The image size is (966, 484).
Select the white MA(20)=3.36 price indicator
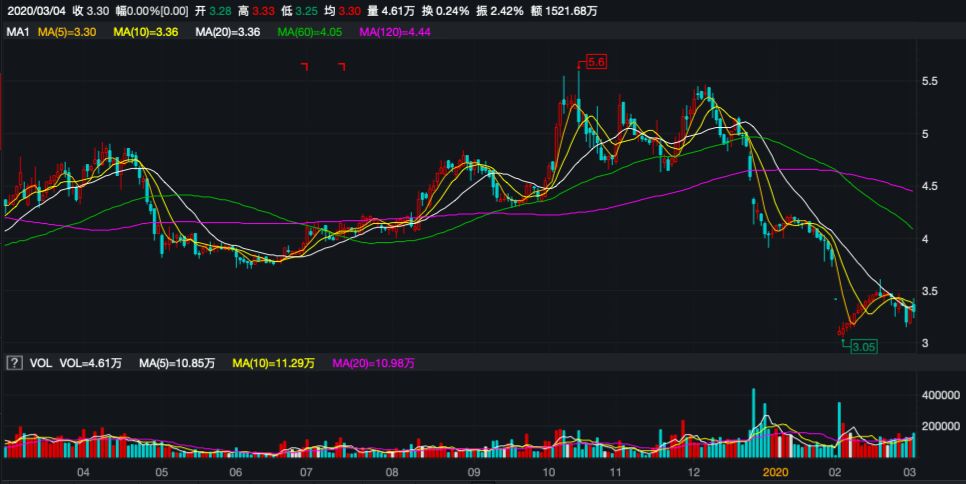coord(227,32)
